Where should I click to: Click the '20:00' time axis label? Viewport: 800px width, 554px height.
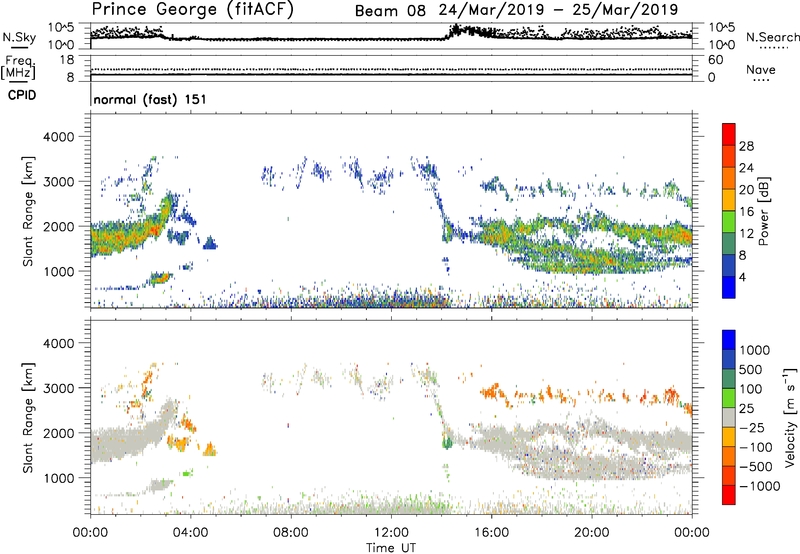point(591,533)
